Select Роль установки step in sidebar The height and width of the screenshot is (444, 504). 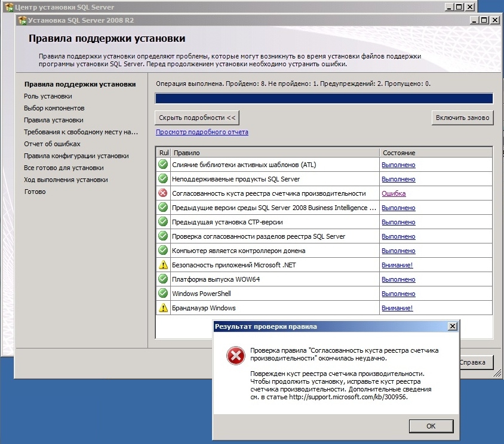tap(48, 96)
